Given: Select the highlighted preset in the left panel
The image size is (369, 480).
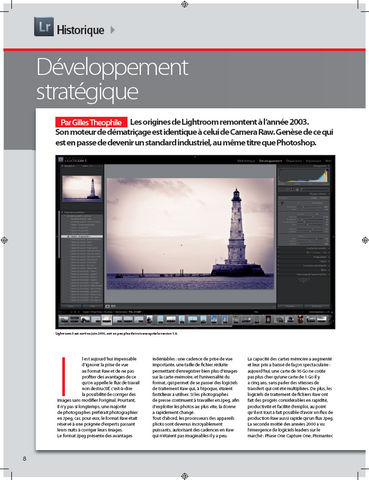Looking at the screenshot, I should coord(82,236).
